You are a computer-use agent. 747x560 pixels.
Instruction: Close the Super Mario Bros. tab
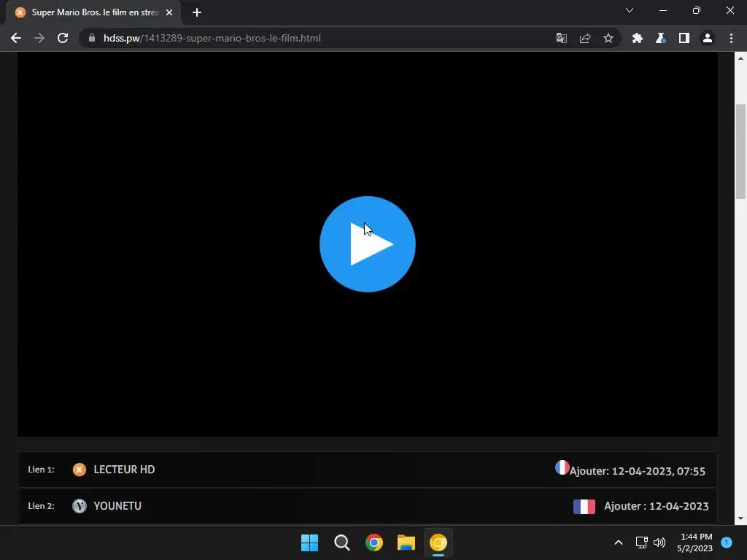coord(169,12)
